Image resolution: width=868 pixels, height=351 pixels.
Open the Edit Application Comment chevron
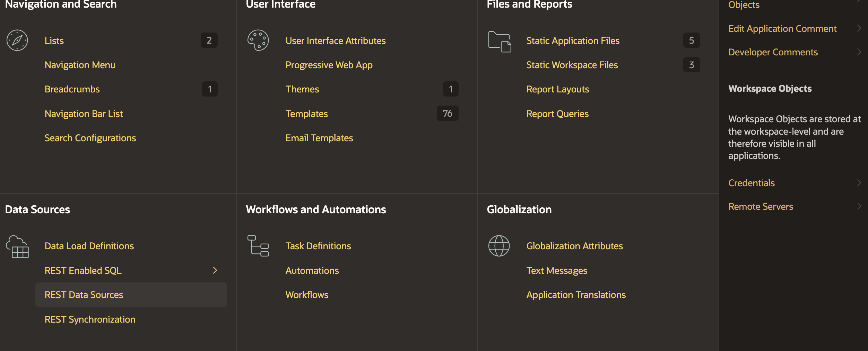click(x=859, y=28)
